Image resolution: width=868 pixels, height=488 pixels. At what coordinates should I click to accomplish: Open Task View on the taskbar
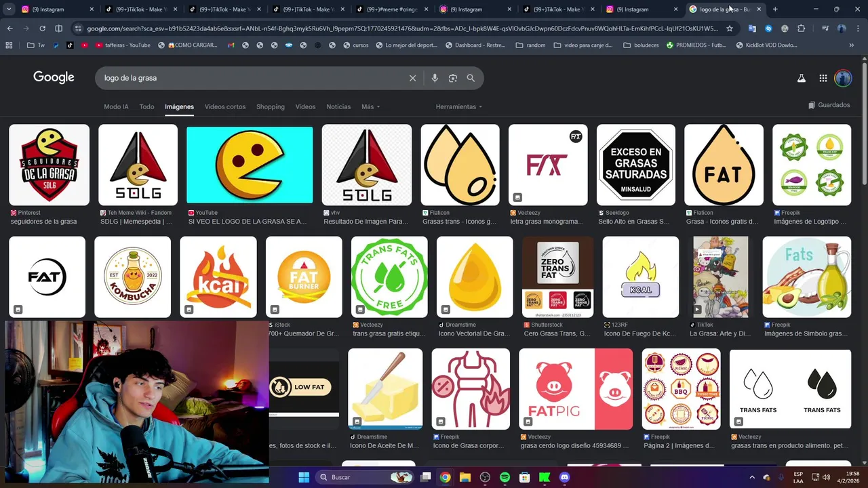point(425,477)
